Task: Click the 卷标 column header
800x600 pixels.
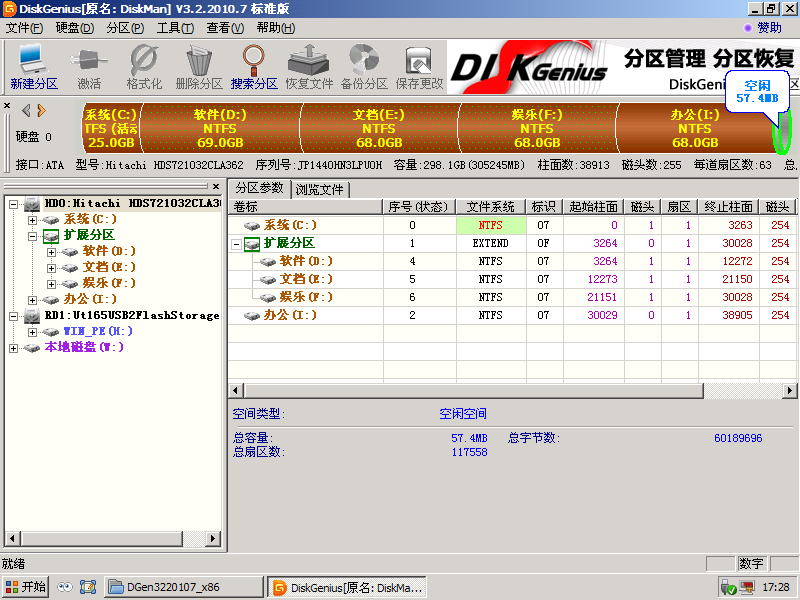Action: (306, 207)
